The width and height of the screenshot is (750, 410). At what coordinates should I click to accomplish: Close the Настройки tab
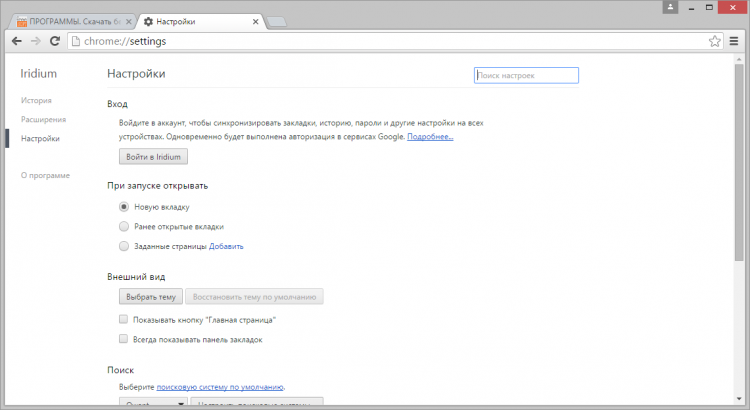(x=255, y=22)
